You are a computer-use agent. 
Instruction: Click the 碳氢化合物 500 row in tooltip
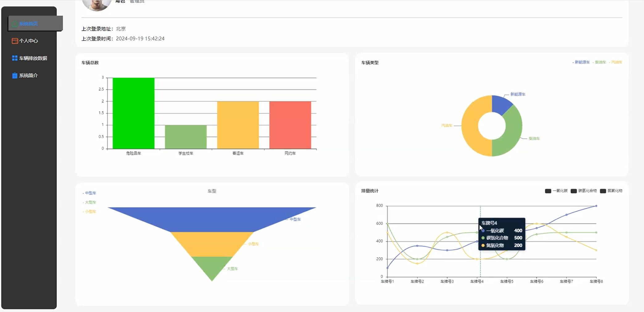pos(502,238)
